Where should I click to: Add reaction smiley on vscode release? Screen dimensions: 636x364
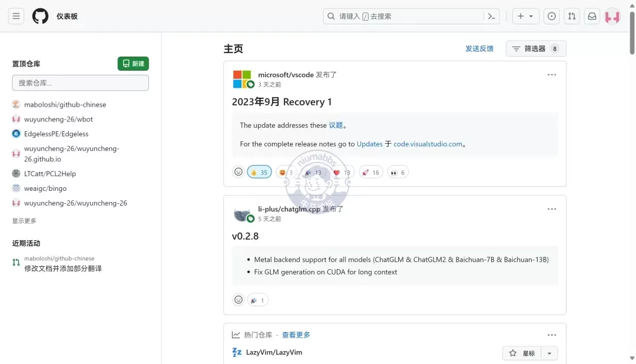point(238,172)
